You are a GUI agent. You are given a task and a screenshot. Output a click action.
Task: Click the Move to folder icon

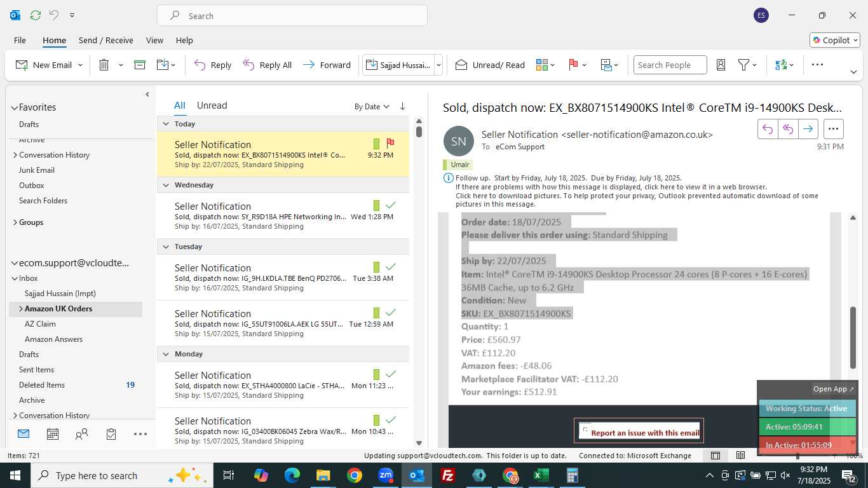pos(162,65)
